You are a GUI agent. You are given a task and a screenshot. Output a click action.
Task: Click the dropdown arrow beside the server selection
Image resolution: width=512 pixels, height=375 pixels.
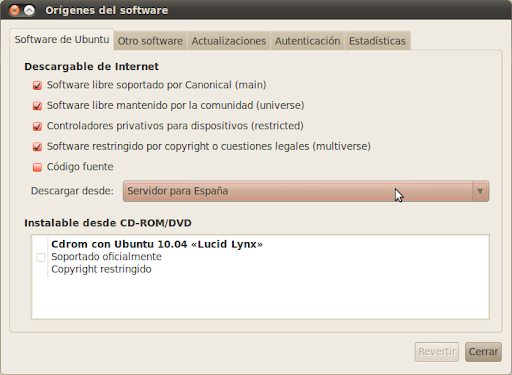coord(480,191)
